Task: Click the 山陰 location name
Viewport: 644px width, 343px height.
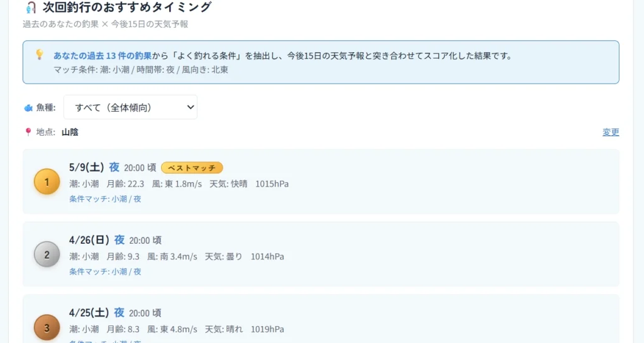Action: [70, 132]
